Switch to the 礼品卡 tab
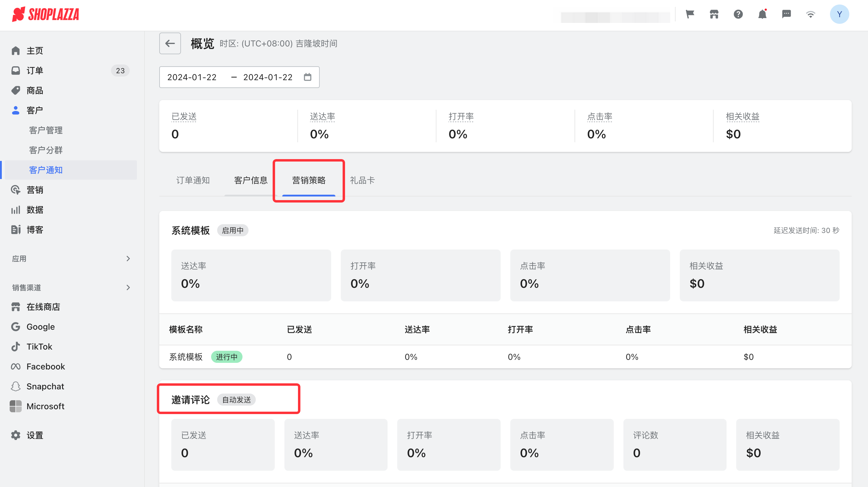This screenshot has width=868, height=487. pyautogui.click(x=362, y=181)
